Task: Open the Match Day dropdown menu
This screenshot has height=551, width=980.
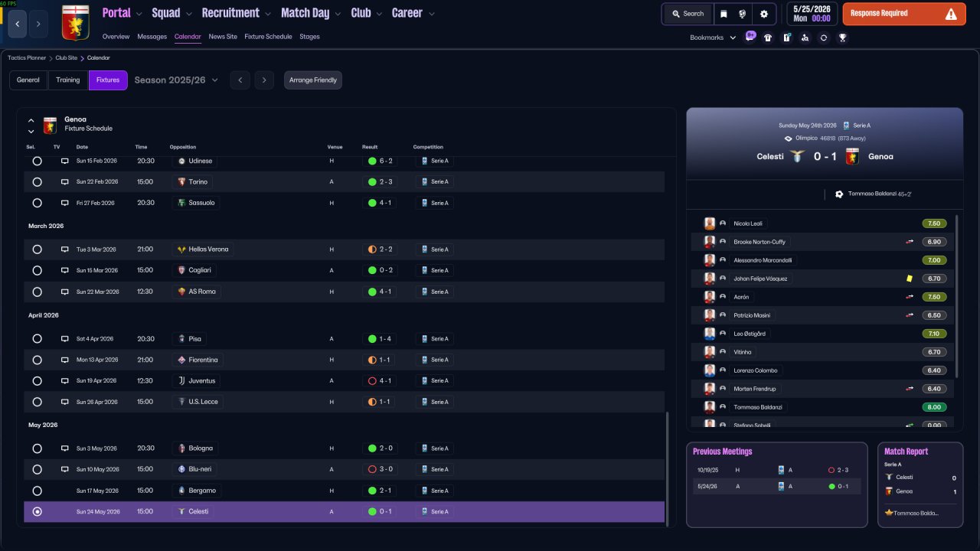Action: [x=312, y=13]
